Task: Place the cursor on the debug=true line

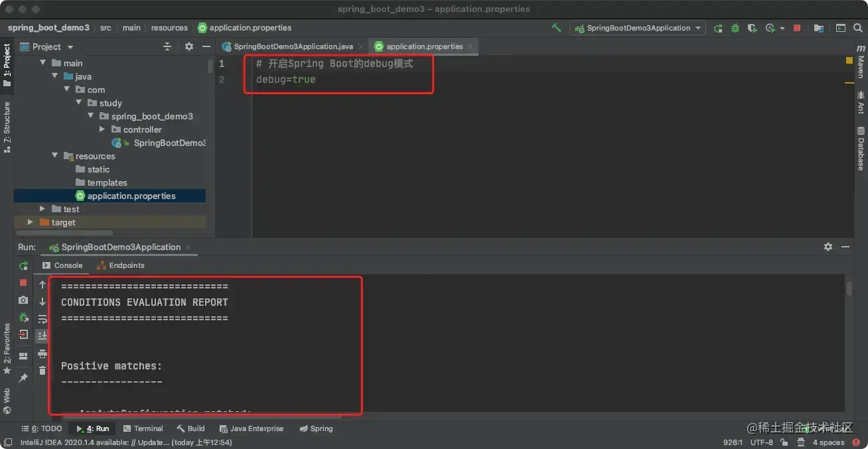Action: 286,80
